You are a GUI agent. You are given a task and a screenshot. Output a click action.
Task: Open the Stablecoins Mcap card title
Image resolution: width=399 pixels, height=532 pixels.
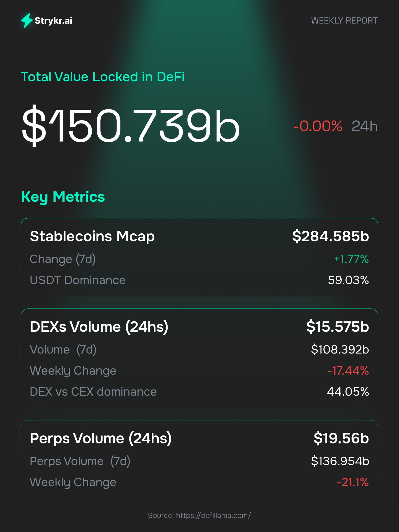click(x=92, y=236)
